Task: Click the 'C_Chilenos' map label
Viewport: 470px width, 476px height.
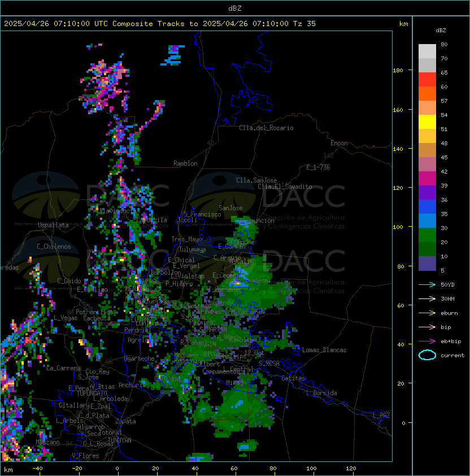Action: [x=54, y=246]
